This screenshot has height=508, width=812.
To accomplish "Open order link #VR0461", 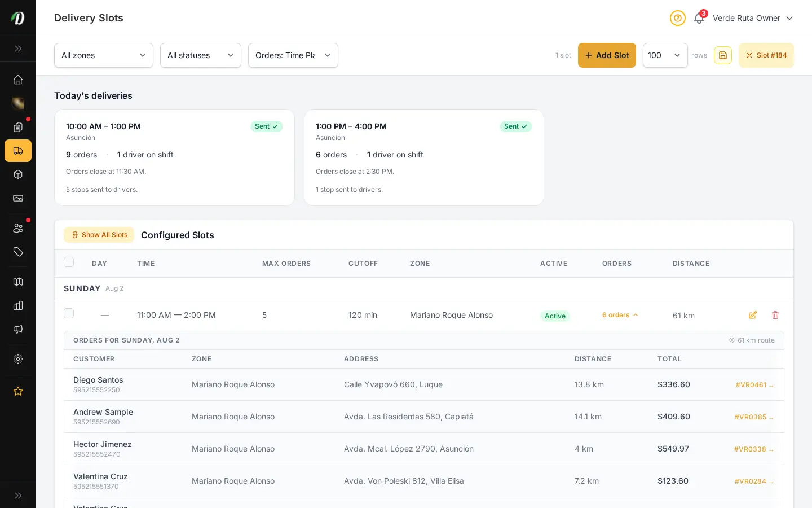I will click(x=754, y=385).
